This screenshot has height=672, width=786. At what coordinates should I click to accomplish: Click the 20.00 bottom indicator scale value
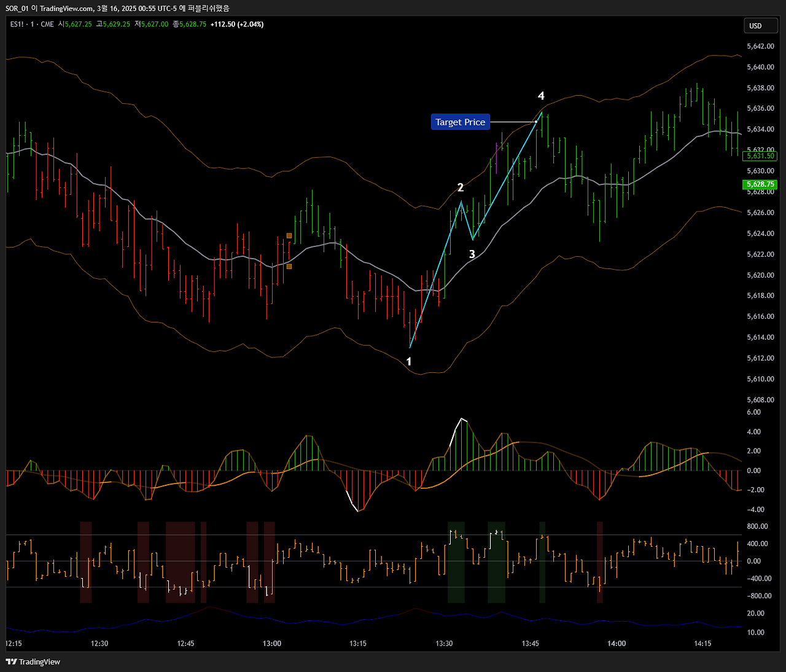[x=755, y=614]
